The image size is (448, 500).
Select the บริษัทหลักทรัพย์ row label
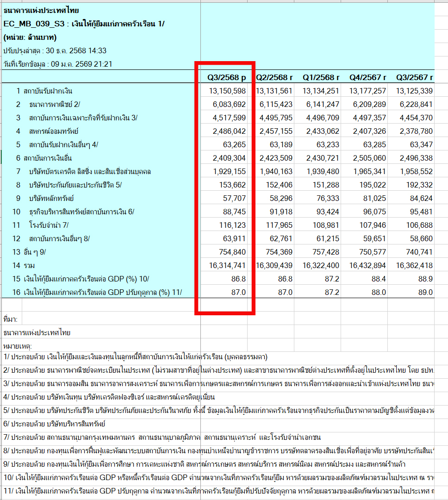point(52,199)
